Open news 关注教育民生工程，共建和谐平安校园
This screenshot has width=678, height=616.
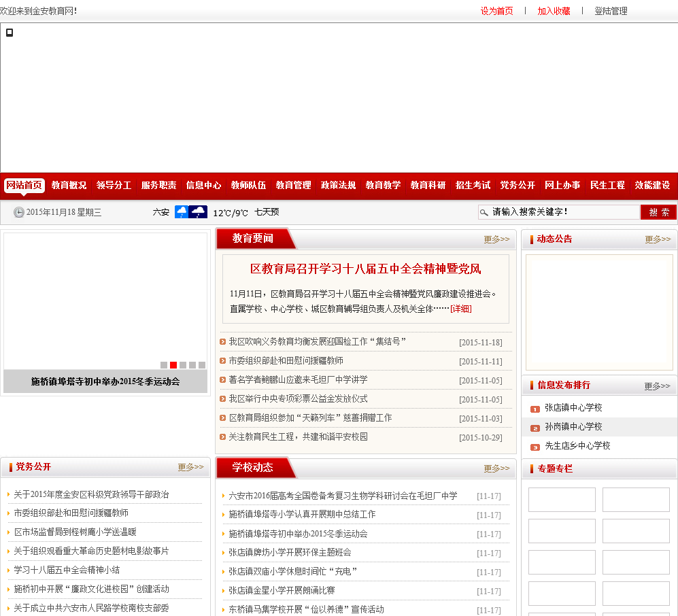298,437
